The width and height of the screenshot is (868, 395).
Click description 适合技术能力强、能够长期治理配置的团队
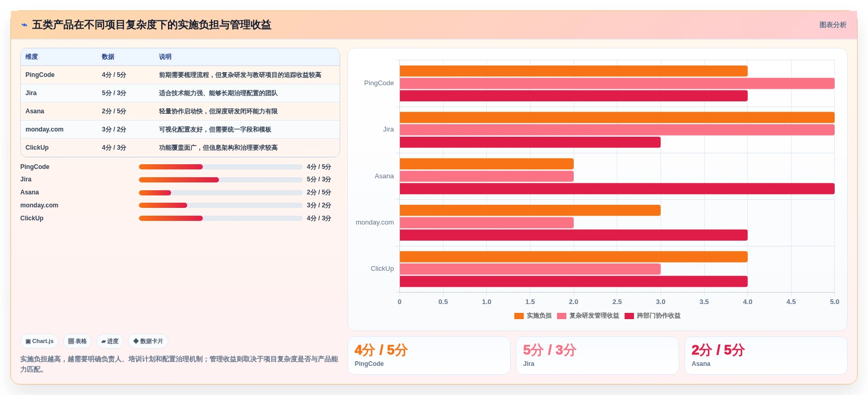pyautogui.click(x=218, y=93)
